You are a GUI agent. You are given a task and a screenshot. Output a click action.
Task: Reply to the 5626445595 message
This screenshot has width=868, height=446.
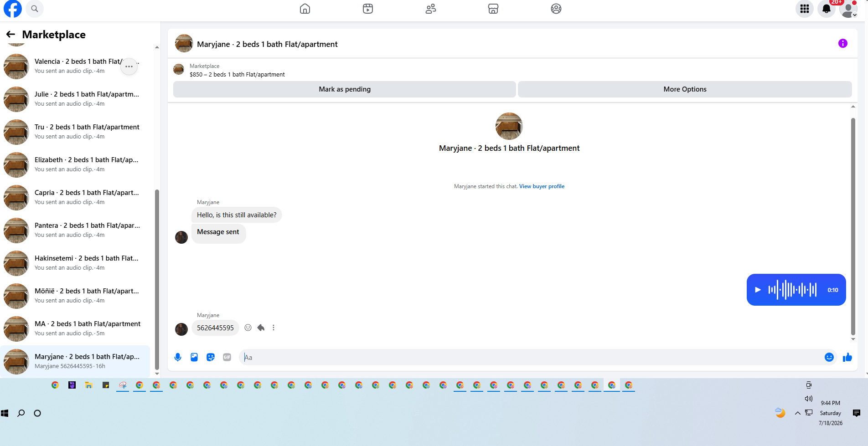click(x=261, y=328)
